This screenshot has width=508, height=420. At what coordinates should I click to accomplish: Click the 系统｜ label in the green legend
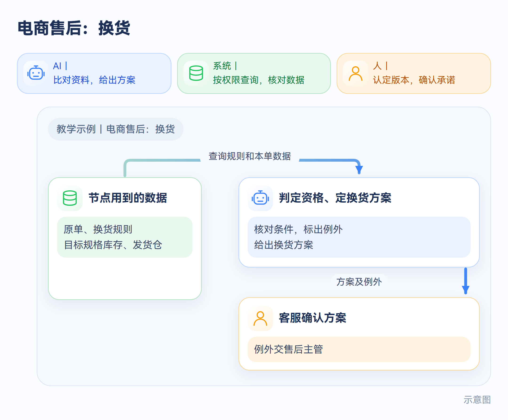(x=225, y=66)
